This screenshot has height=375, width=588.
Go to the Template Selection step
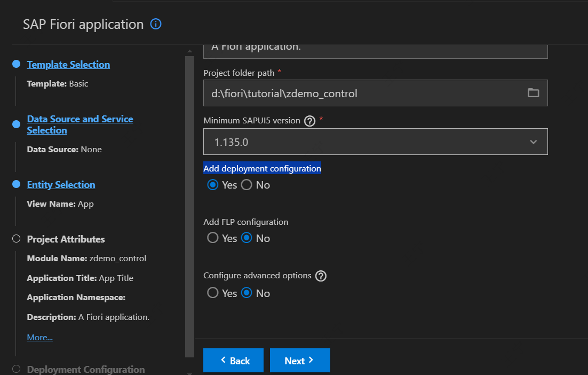tap(68, 65)
